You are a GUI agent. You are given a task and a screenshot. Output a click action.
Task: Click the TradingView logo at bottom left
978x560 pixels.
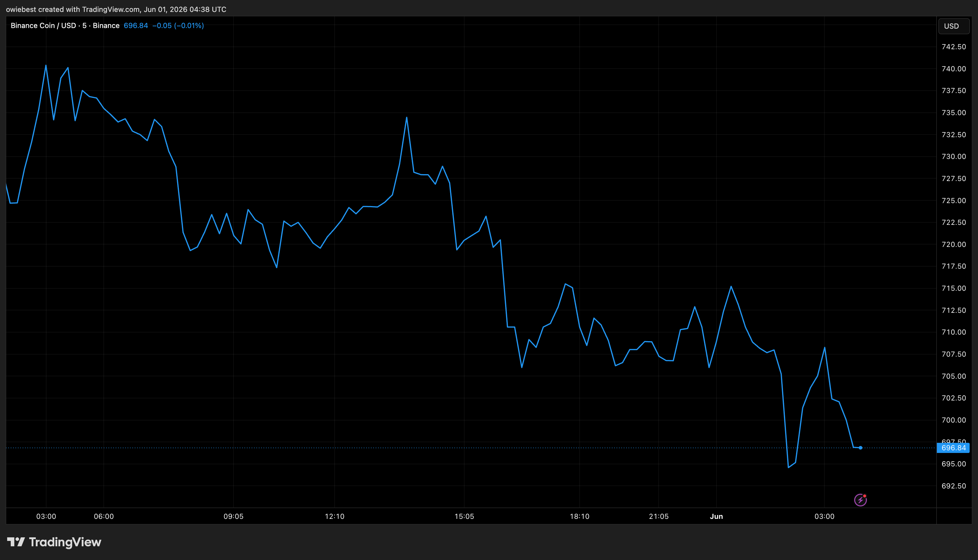[54, 542]
